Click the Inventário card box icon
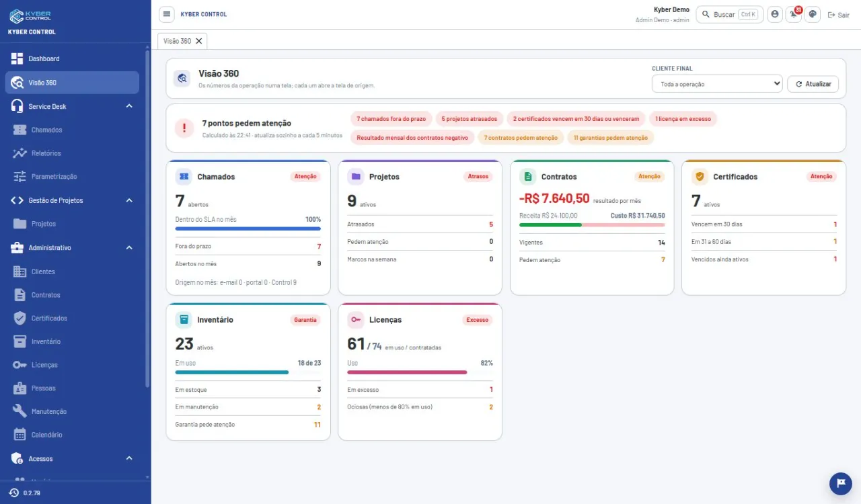861x504 pixels. [184, 320]
